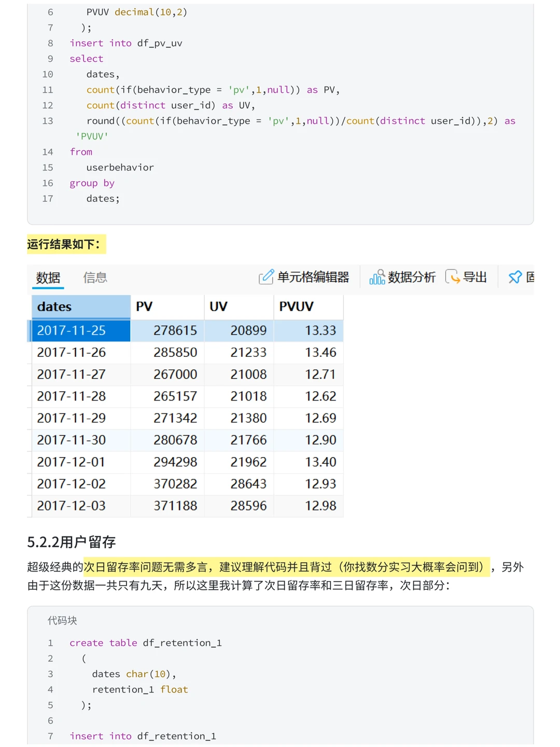Select the cell 2017-11-30

[x=81, y=440]
